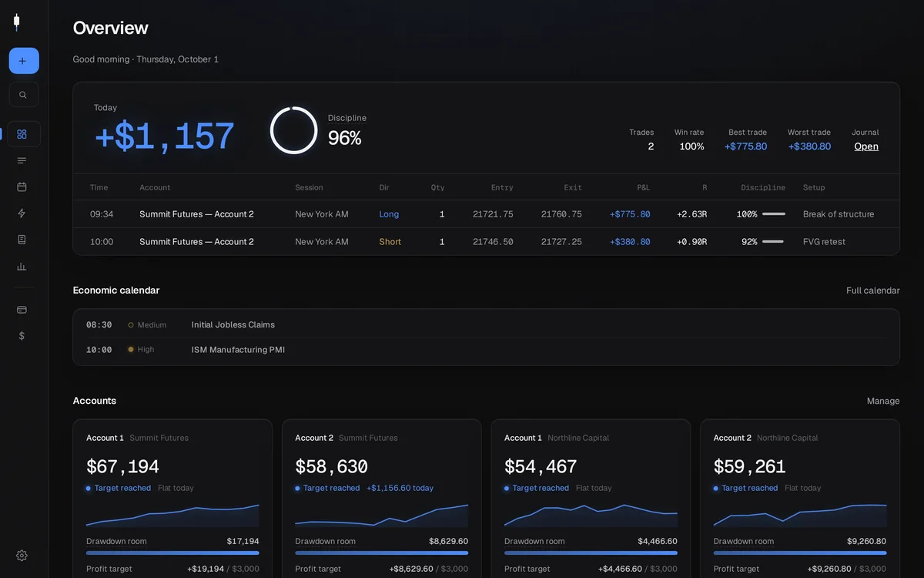Click the 100% discipline bar in 09:34 row
The height and width of the screenshot is (578, 924).
tap(774, 214)
